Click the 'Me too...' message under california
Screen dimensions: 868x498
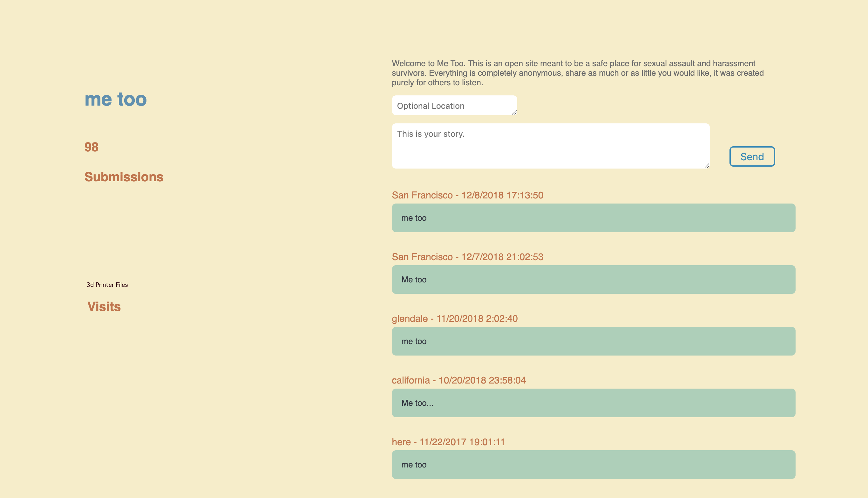(x=593, y=403)
